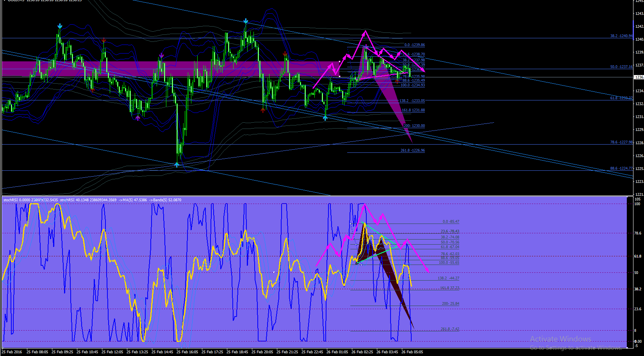Select the 50.0 -1237.16 Fibonacci level label
Image resolution: width=644 pixels, height=356 pixels.
coord(621,67)
